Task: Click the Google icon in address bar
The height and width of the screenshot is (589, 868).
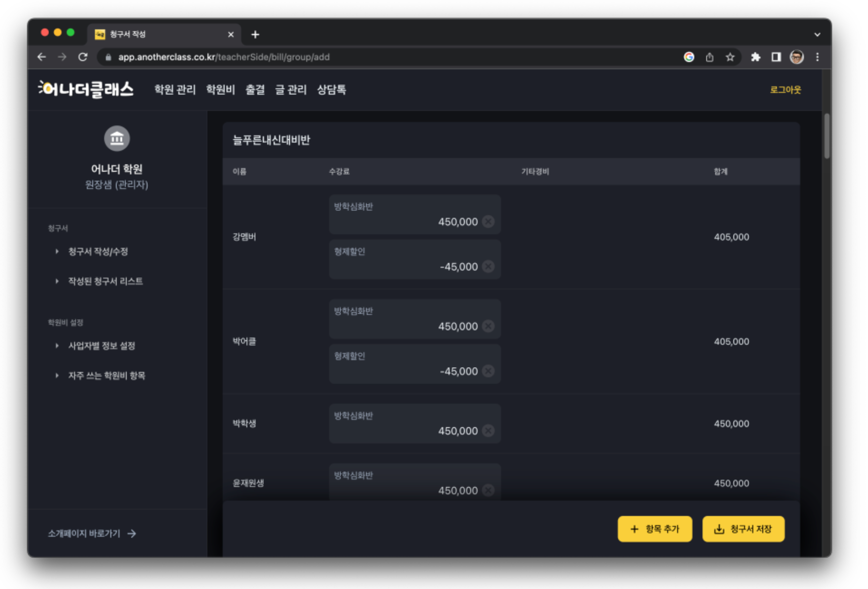Action: [689, 57]
